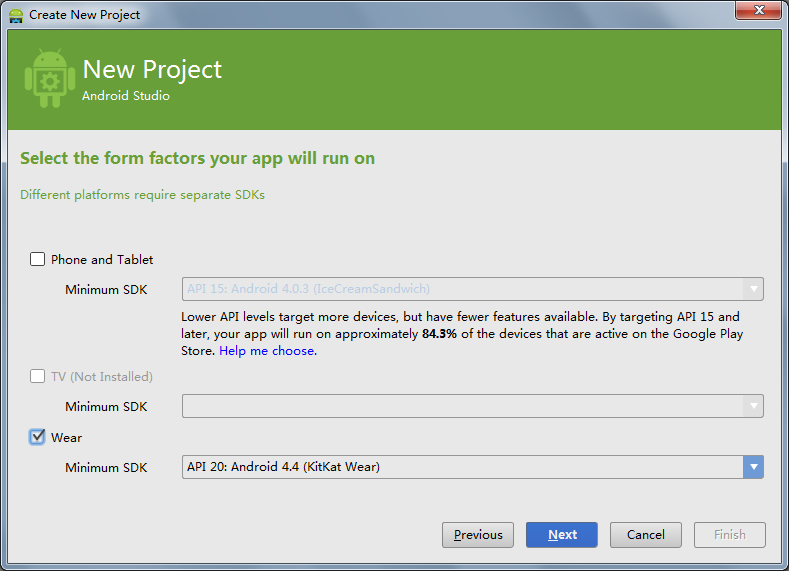Screen dimensions: 789x571
Task: Enable the Phone and Tablet checkbox
Action: (x=37, y=259)
